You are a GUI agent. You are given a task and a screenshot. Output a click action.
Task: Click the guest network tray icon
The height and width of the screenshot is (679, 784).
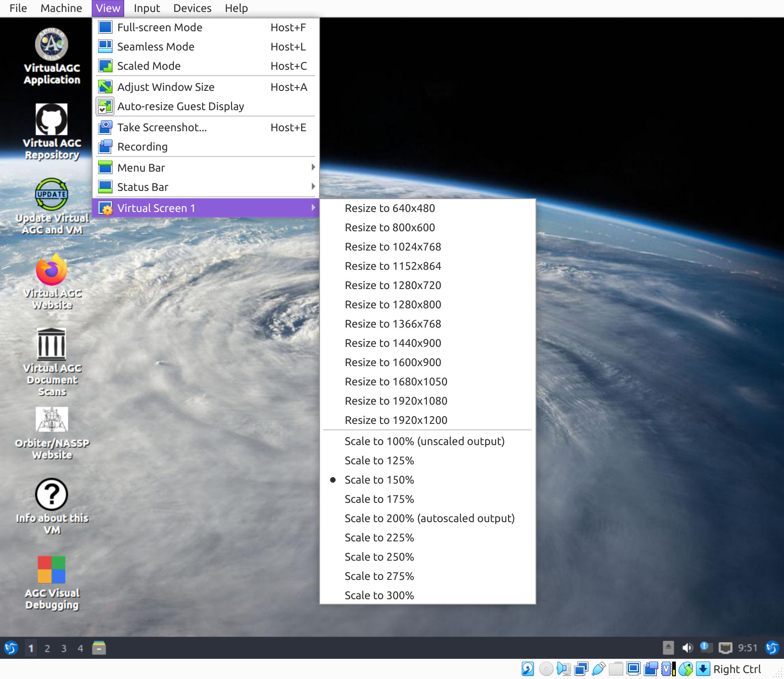pos(725,648)
